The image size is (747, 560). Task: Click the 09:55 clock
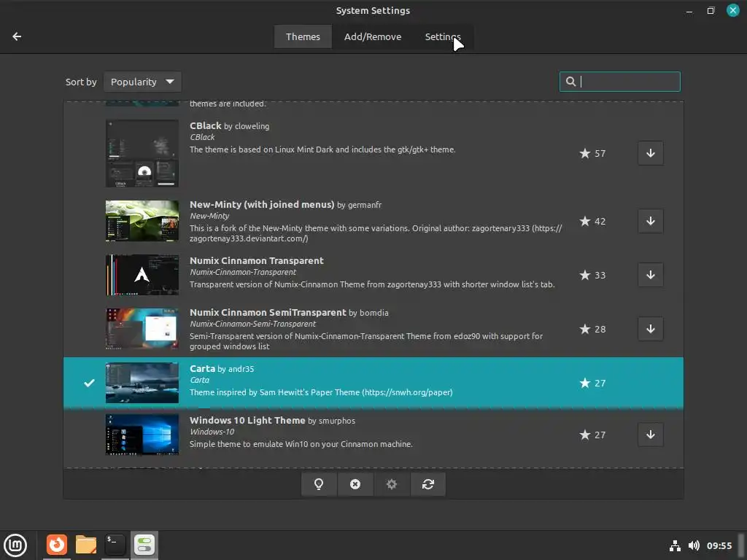coord(719,545)
